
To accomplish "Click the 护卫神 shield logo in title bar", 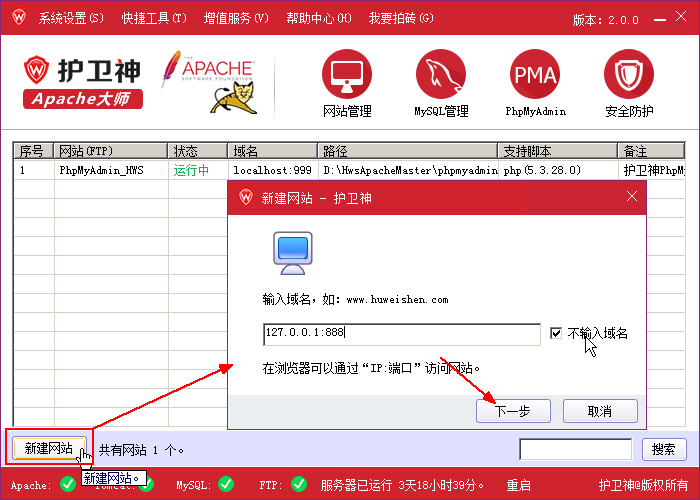I will [19, 17].
